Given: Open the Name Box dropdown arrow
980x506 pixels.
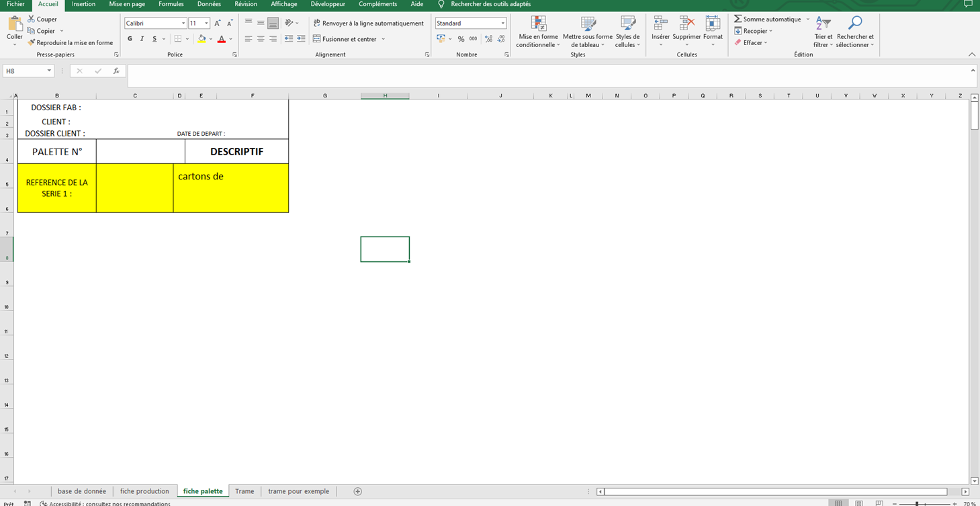Looking at the screenshot, I should coord(49,71).
